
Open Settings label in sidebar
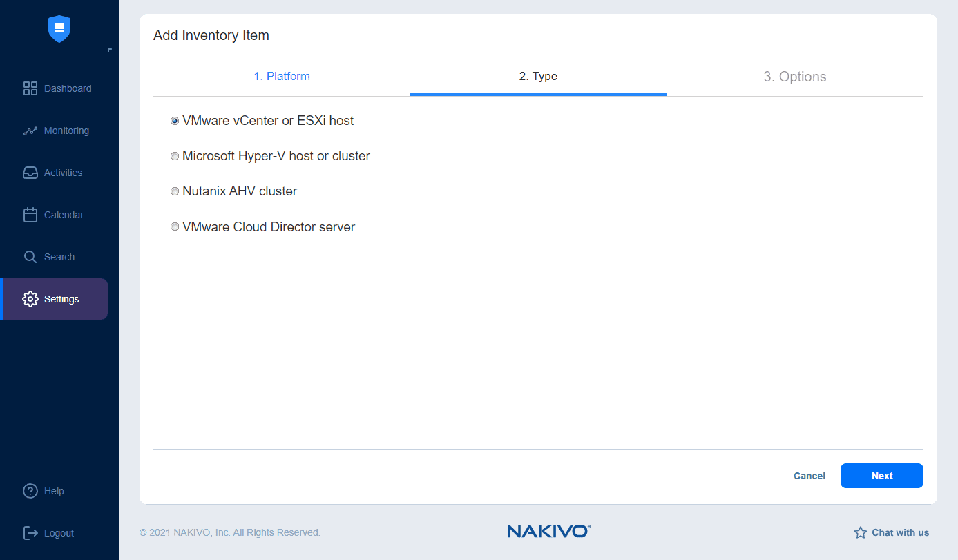pyautogui.click(x=61, y=299)
